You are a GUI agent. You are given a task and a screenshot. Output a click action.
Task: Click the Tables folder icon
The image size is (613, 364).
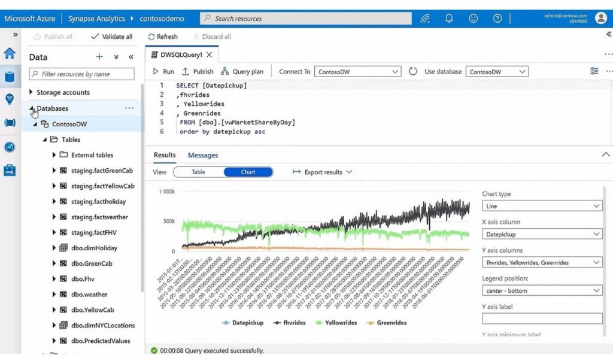click(54, 139)
